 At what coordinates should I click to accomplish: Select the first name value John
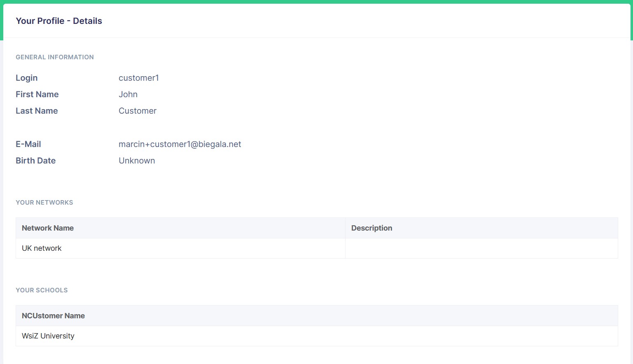tap(128, 94)
